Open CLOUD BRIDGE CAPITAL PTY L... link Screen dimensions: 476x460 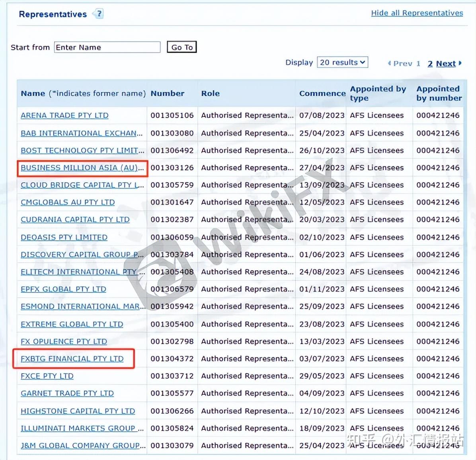pyautogui.click(x=82, y=185)
